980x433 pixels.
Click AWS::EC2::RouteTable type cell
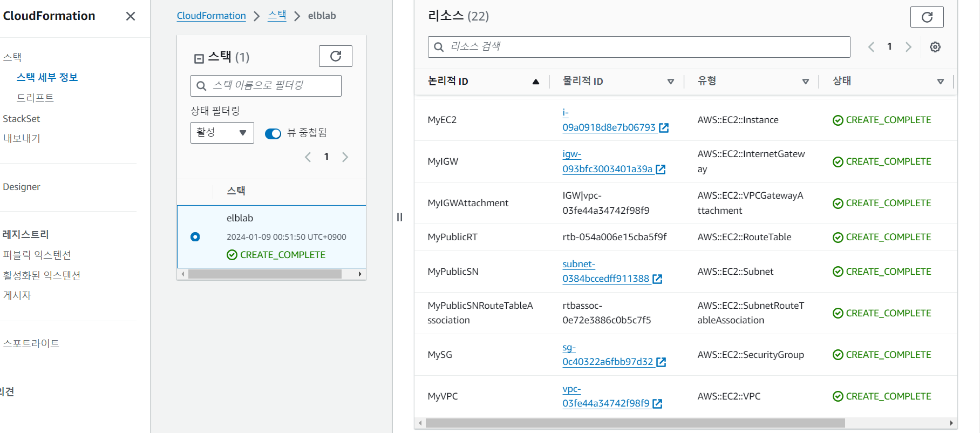tap(744, 237)
